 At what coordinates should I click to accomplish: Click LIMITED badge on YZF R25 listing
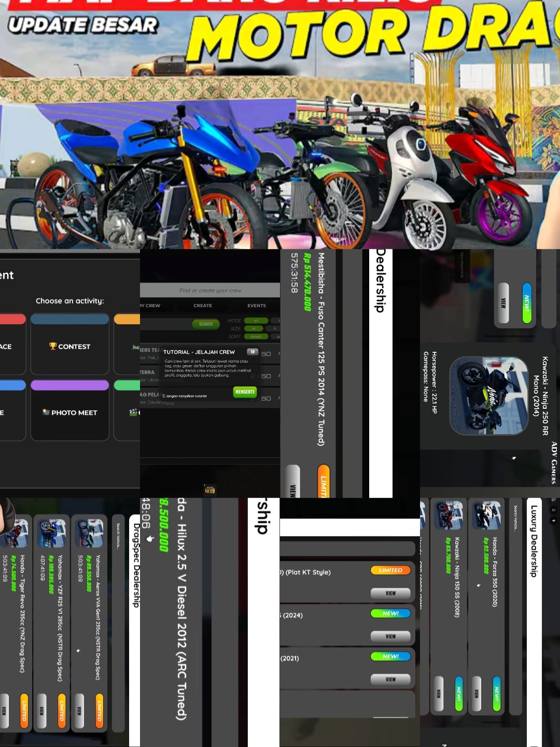tap(62, 711)
